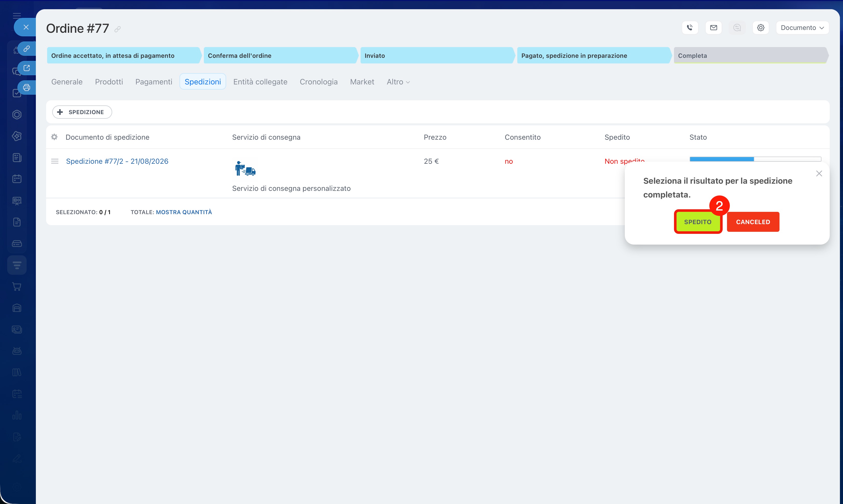This screenshot has height=504, width=843.
Task: Close the order panel with the blue X
Action: point(26,27)
